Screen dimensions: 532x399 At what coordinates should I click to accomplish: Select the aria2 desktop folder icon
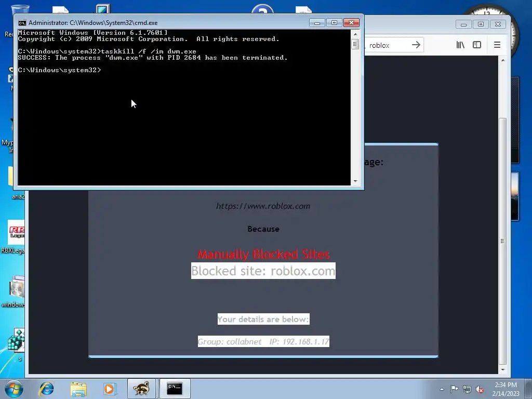(16, 183)
